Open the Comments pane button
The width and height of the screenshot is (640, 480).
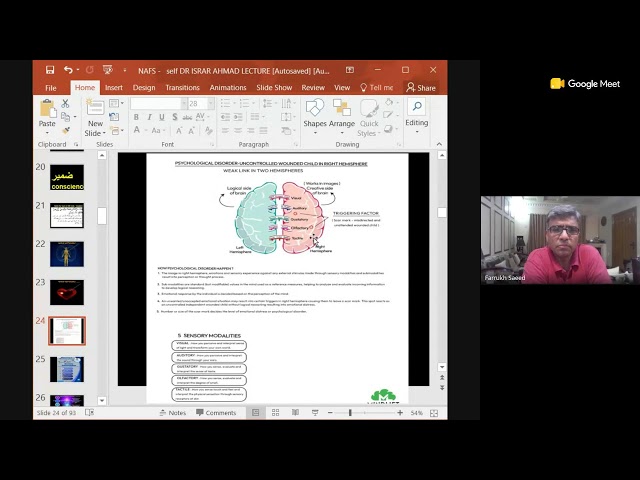pyautogui.click(x=216, y=413)
